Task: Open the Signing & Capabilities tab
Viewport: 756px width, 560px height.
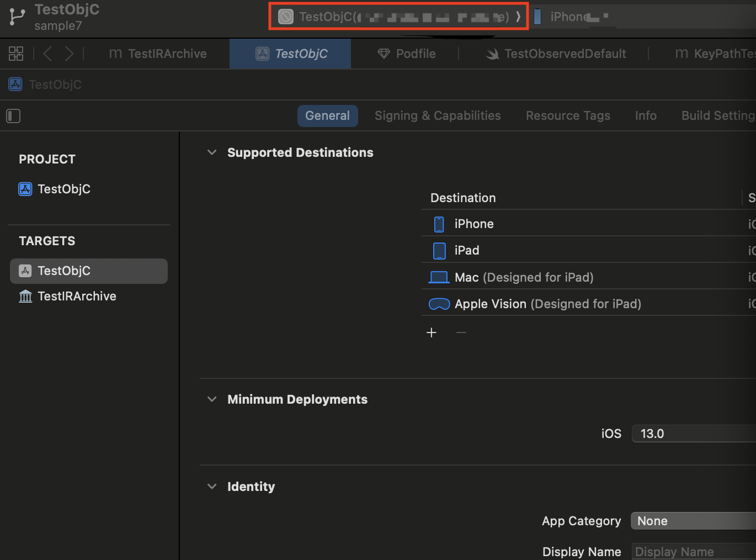Action: click(x=438, y=116)
